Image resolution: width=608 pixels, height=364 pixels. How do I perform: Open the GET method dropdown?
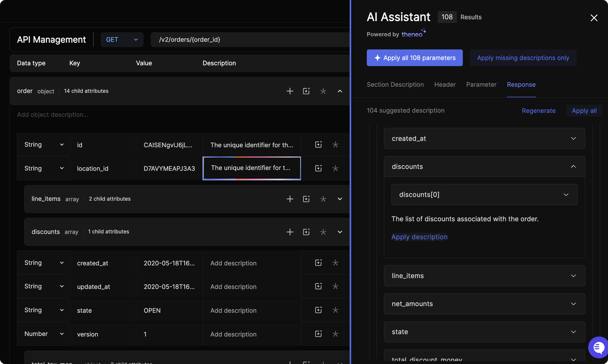122,40
